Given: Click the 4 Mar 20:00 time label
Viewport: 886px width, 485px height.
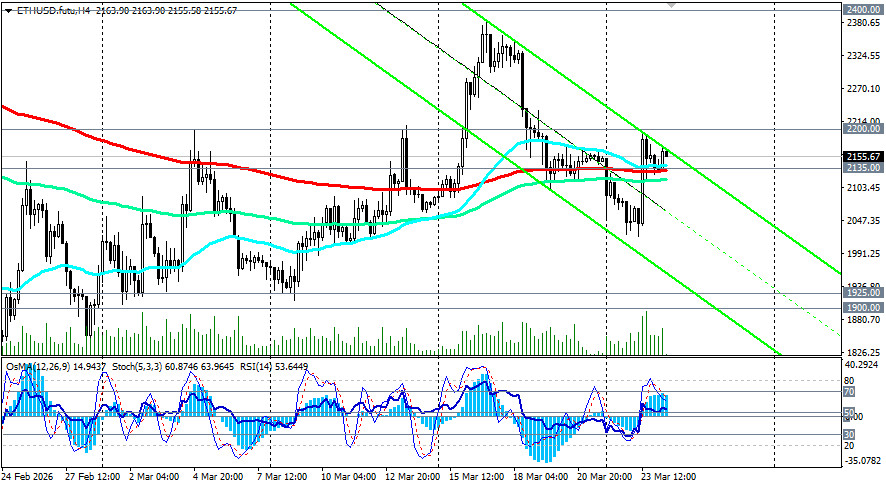Looking at the screenshot, I should (x=218, y=477).
